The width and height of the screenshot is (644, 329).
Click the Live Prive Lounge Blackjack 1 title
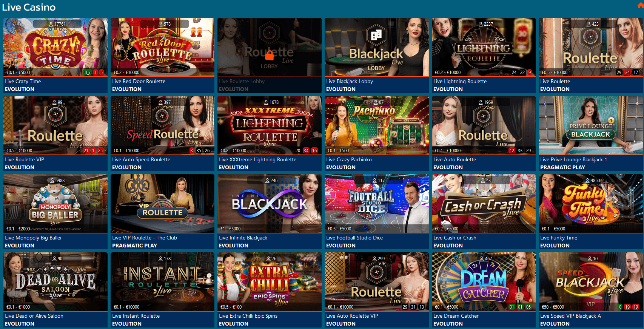pyautogui.click(x=573, y=159)
